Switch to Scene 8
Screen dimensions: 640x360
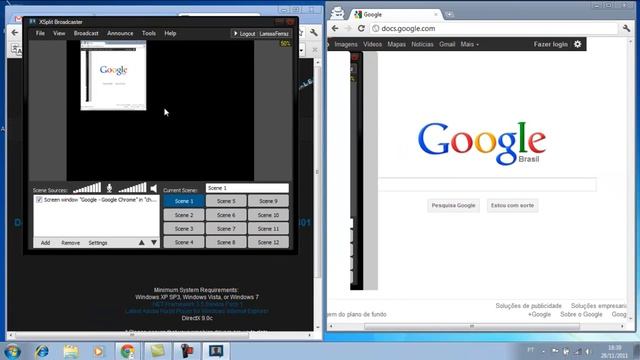226,242
